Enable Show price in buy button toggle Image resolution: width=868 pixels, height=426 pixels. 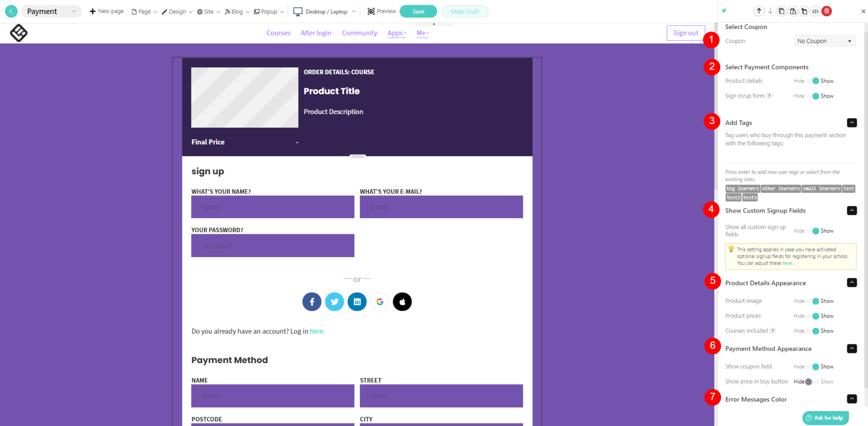811,382
